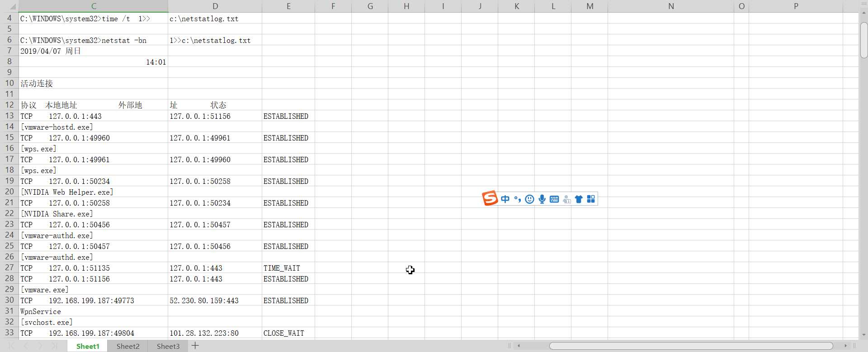Open the soft keyboard icon on Sogou bar
Screen dimensions: 868x352
554,199
